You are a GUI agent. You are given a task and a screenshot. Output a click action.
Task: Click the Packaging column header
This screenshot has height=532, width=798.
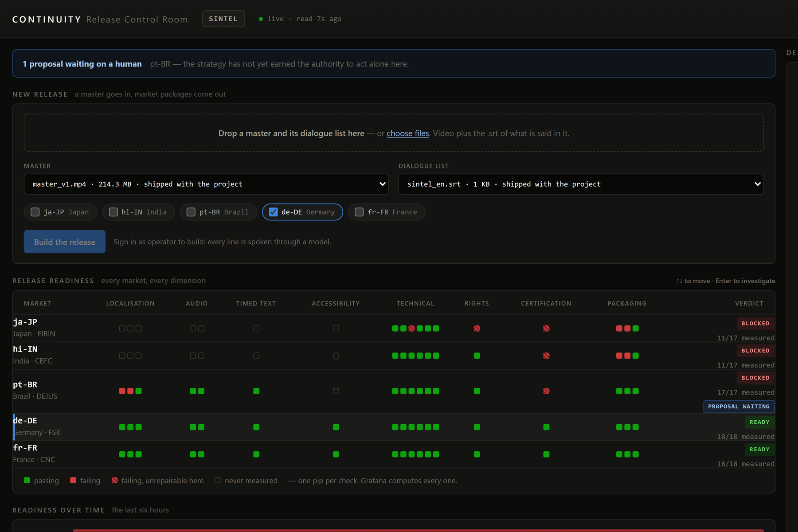pyautogui.click(x=627, y=303)
